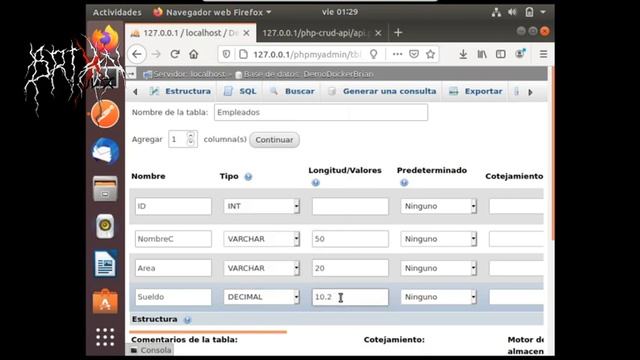The image size is (640, 360).
Task: Click Continuar button
Action: point(274,140)
